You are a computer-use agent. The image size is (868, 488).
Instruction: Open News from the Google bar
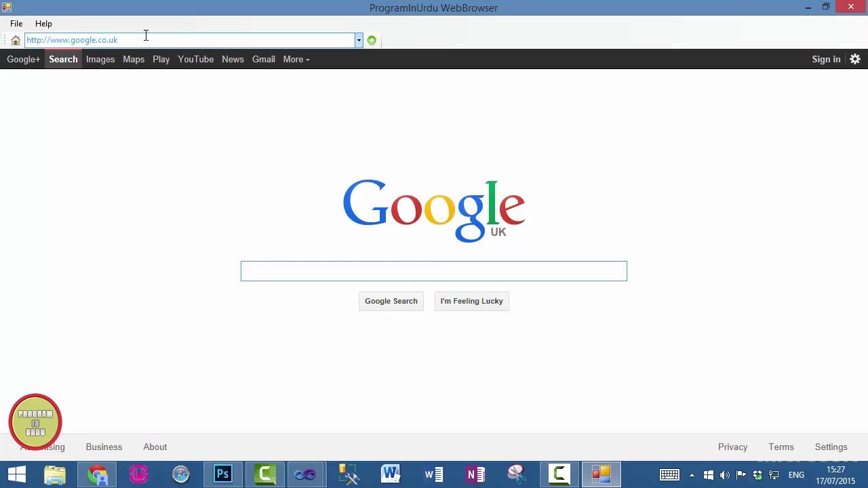[233, 59]
